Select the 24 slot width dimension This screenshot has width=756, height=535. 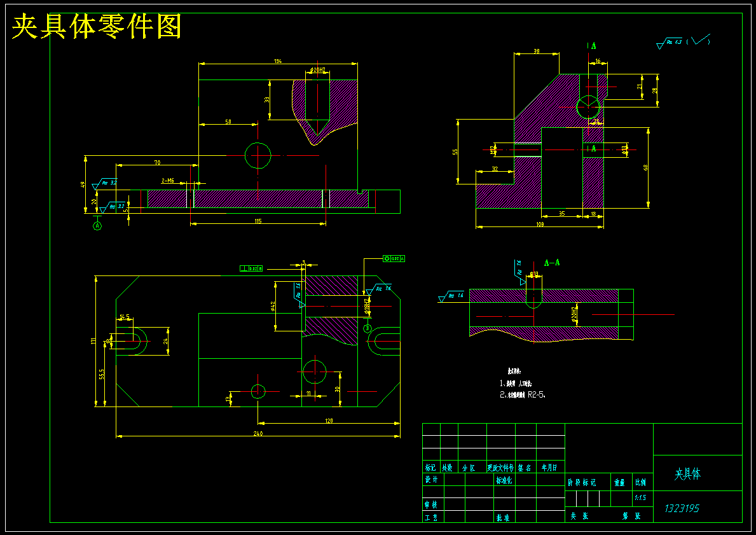[165, 341]
